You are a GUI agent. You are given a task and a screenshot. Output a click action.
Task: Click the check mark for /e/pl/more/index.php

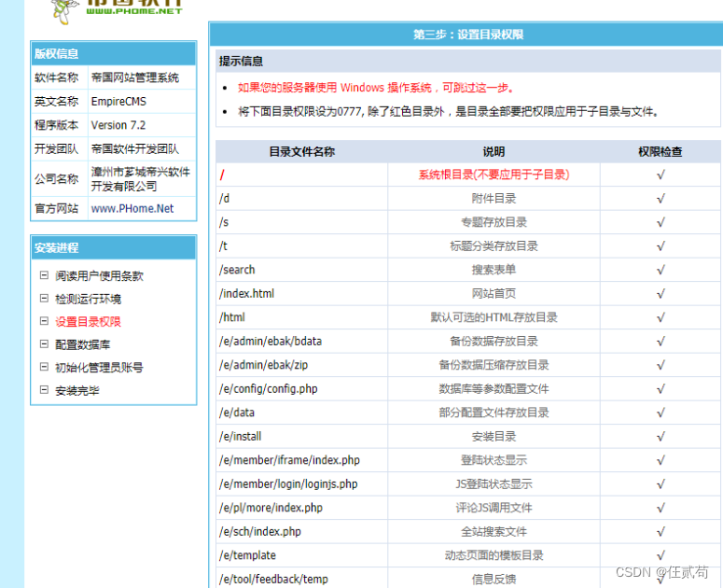click(660, 508)
